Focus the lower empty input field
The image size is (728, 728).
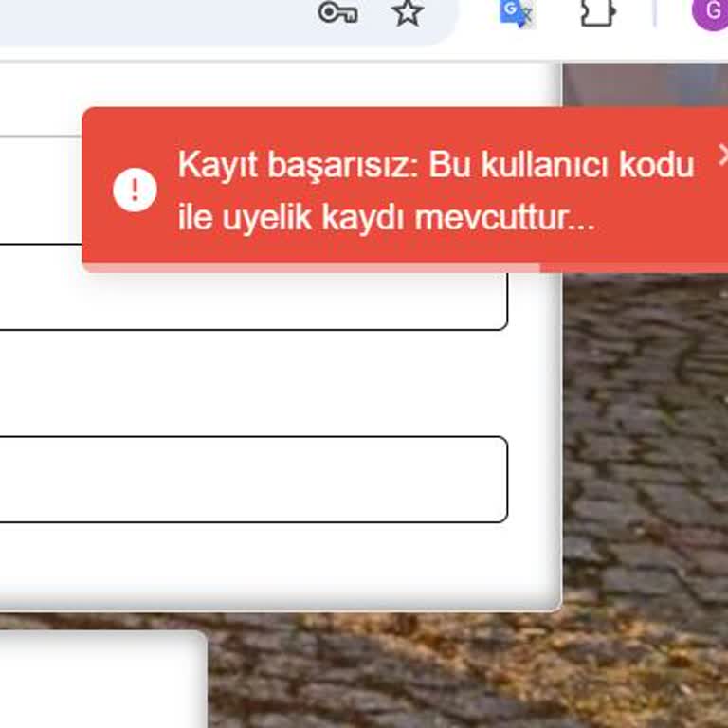point(253,480)
